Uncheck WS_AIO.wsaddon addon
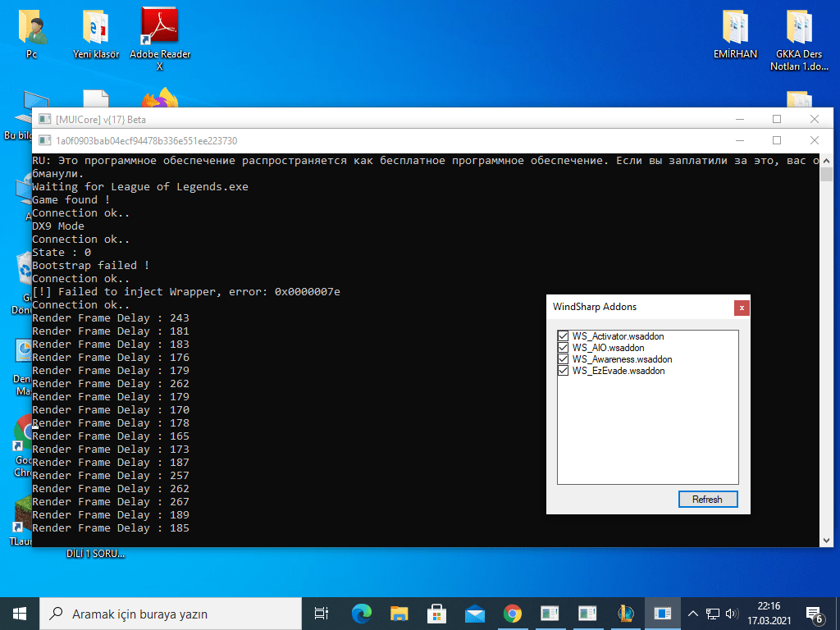The width and height of the screenshot is (840, 630). [563, 348]
